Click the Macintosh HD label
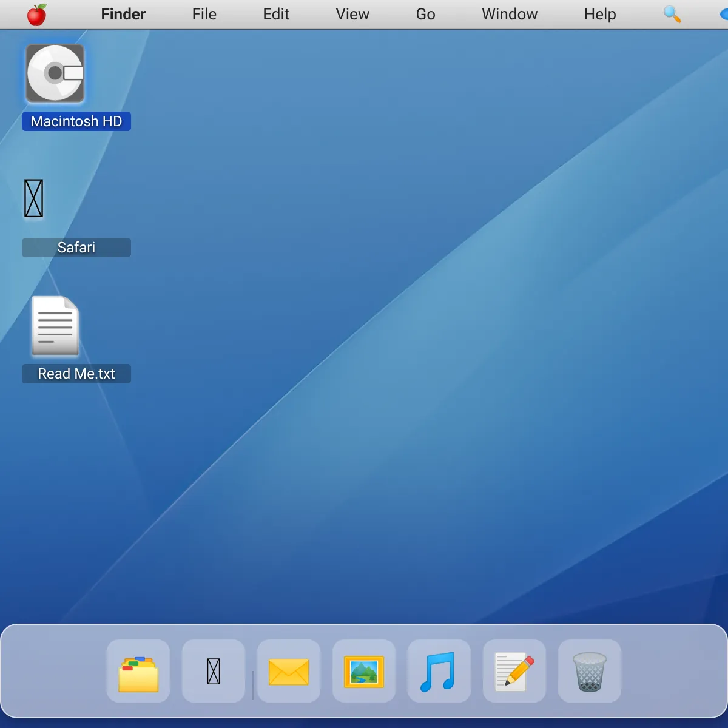The width and height of the screenshot is (728, 728). click(76, 121)
